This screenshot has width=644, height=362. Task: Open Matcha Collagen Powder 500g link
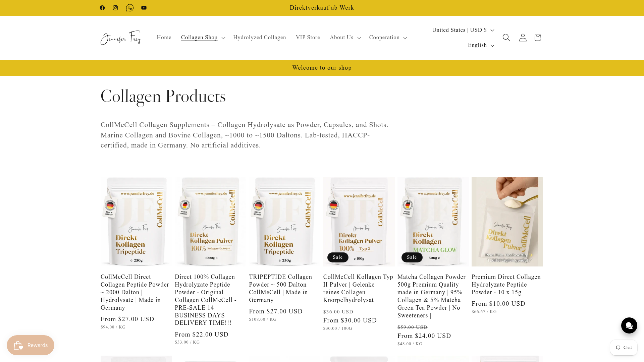click(x=432, y=296)
